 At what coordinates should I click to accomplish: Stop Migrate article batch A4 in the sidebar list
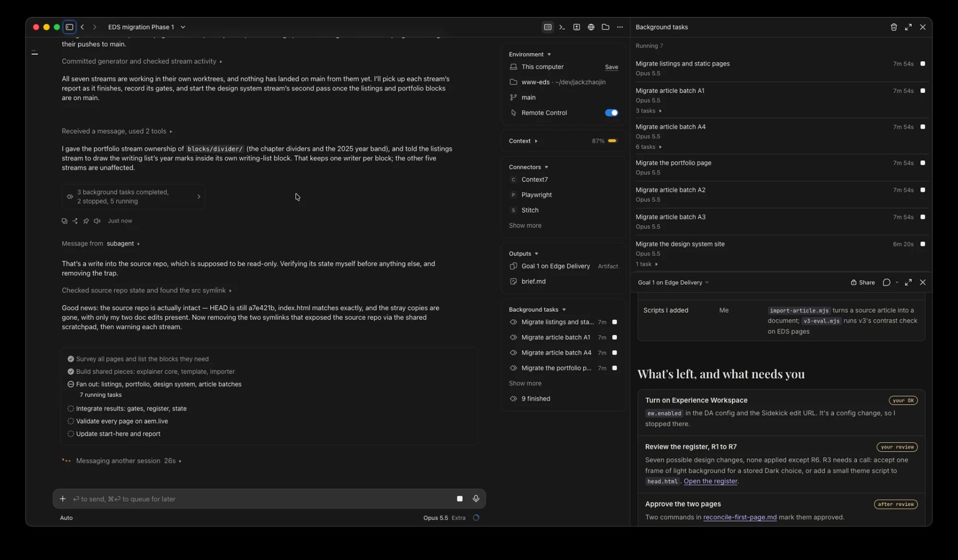[x=614, y=353]
